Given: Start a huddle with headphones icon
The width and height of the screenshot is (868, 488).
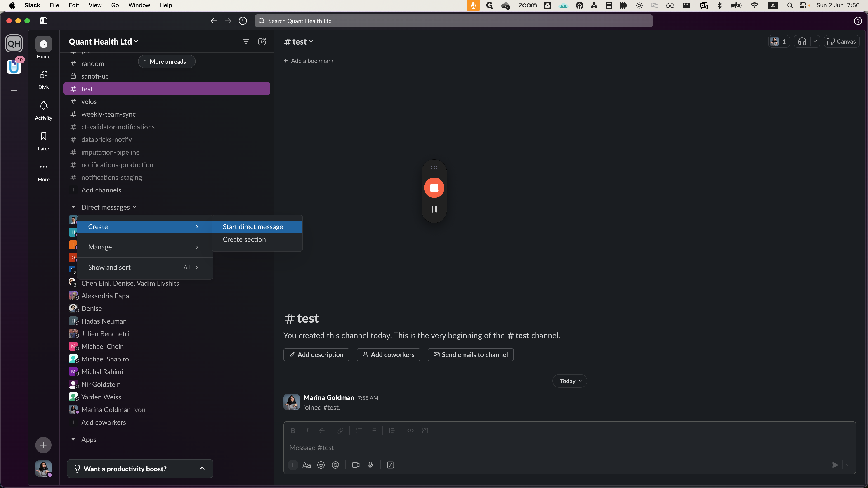Looking at the screenshot, I should tap(802, 41).
